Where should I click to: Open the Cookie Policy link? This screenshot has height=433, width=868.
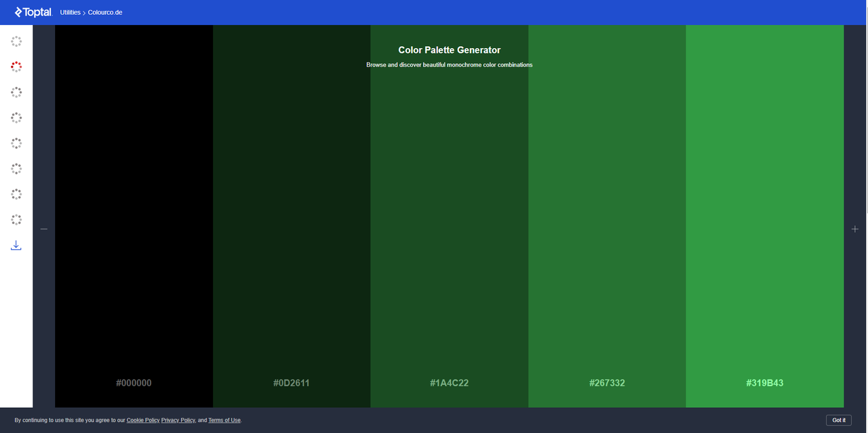coord(143,420)
